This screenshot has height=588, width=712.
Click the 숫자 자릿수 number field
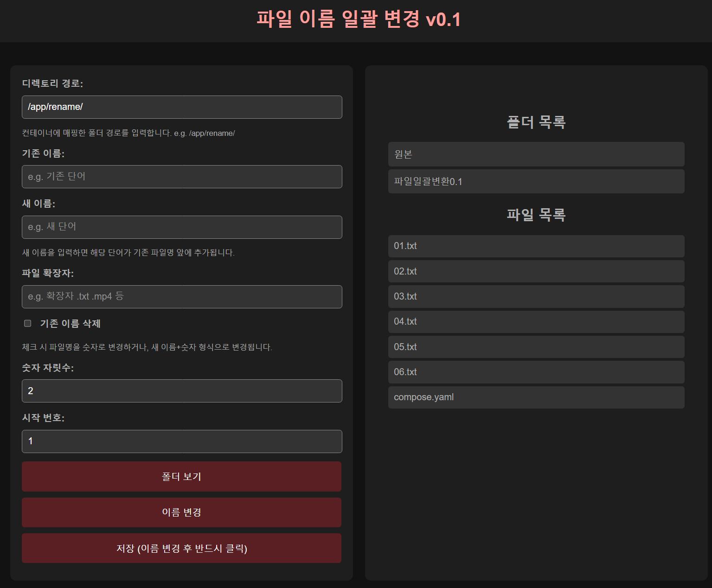tap(182, 391)
